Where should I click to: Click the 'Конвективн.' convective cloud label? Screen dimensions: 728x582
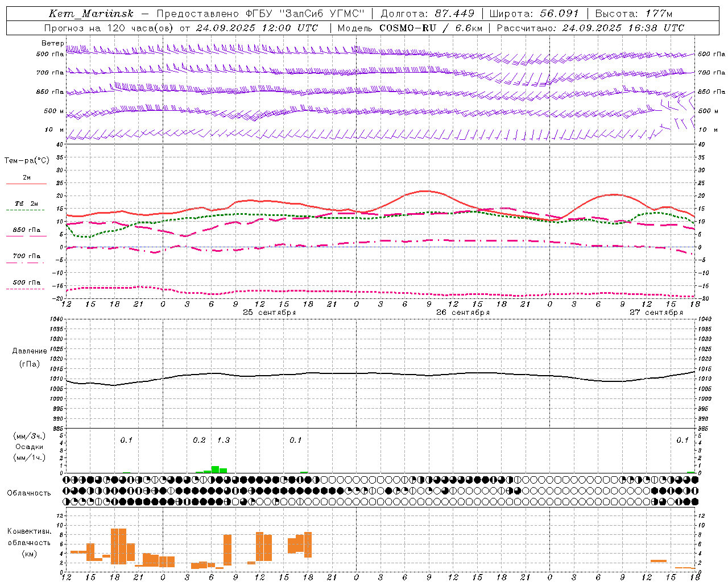(30, 531)
